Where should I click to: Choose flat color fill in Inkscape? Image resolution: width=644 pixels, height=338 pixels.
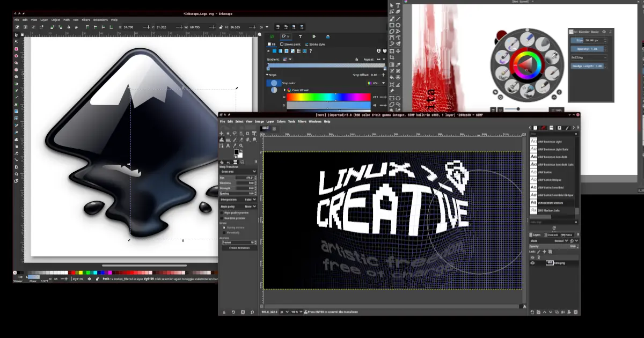tap(274, 51)
